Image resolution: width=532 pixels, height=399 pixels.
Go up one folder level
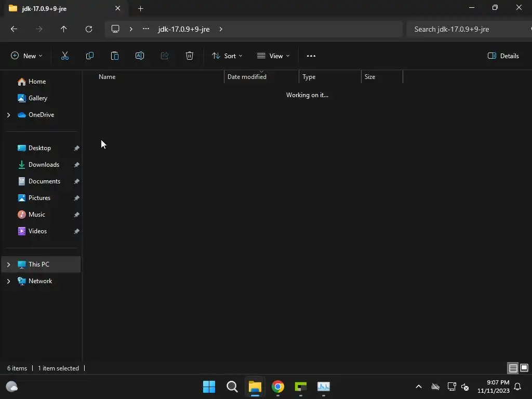click(63, 29)
